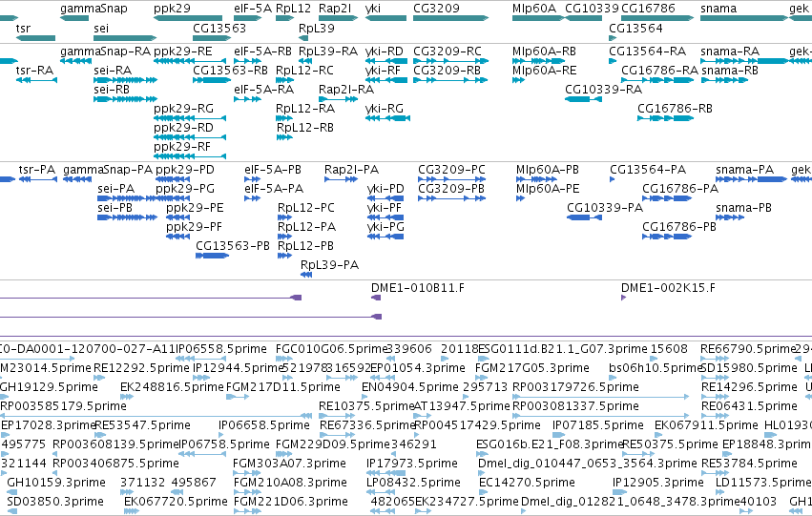
Task: Click EST label RE10375.5prime
Action: click(366, 406)
